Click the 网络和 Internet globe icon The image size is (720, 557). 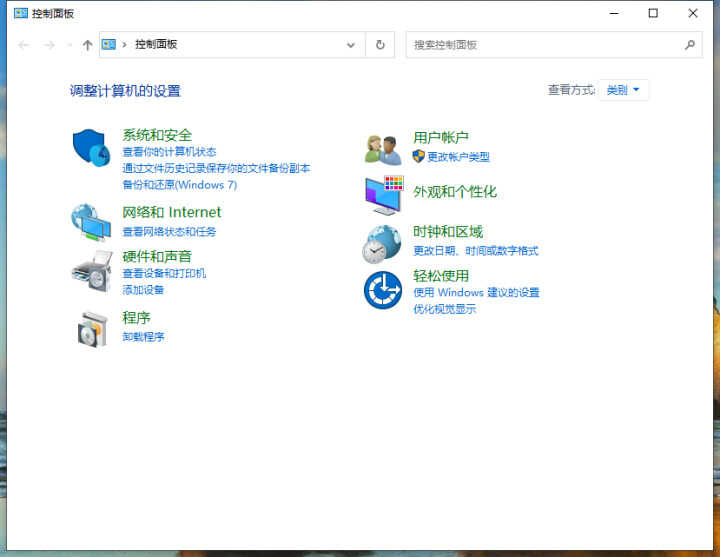91,222
